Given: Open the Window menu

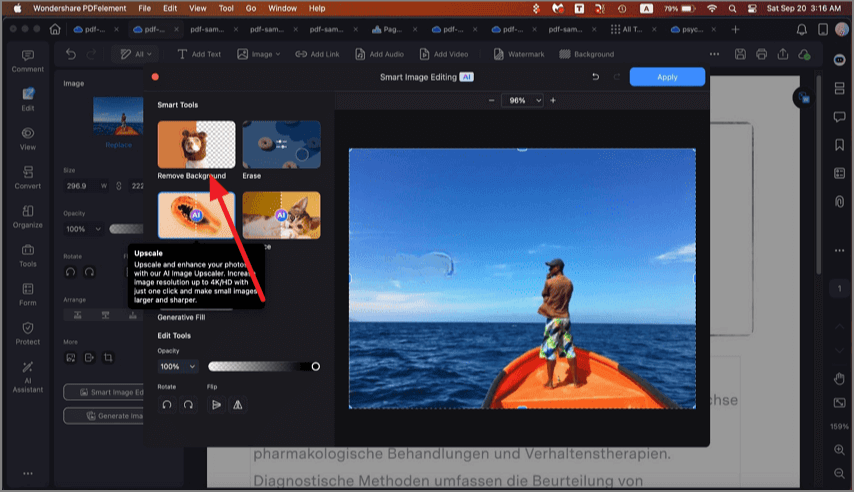Looking at the screenshot, I should coord(282,8).
